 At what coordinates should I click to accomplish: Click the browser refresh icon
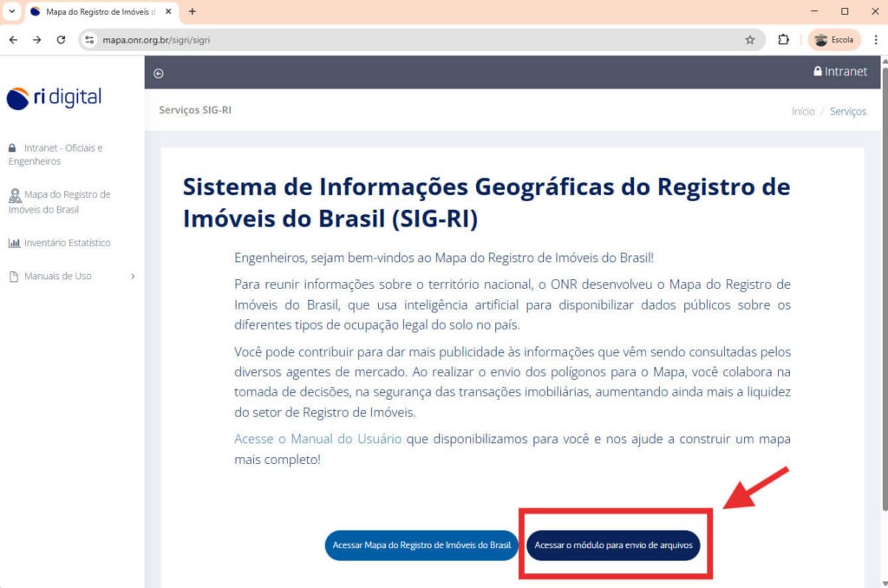(x=60, y=39)
